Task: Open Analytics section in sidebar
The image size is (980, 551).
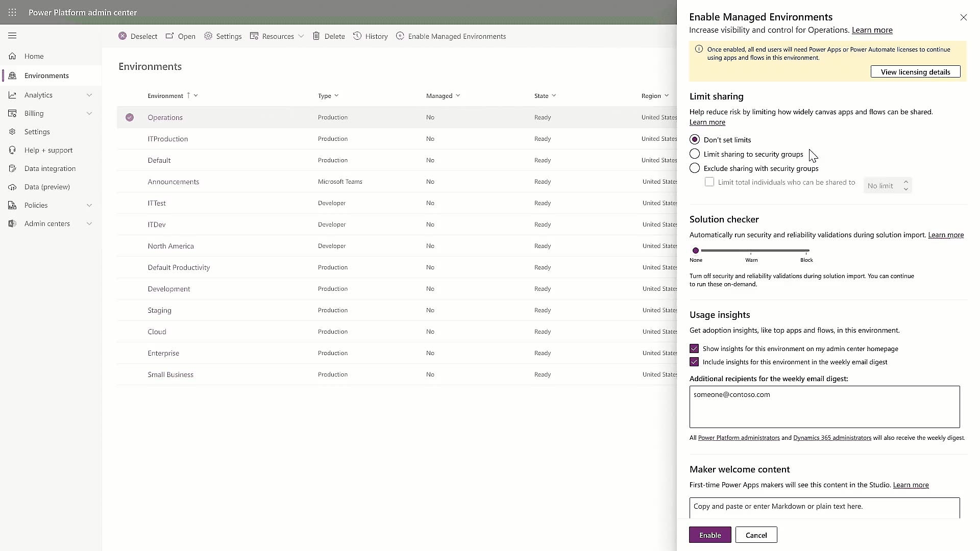Action: pyautogui.click(x=38, y=94)
